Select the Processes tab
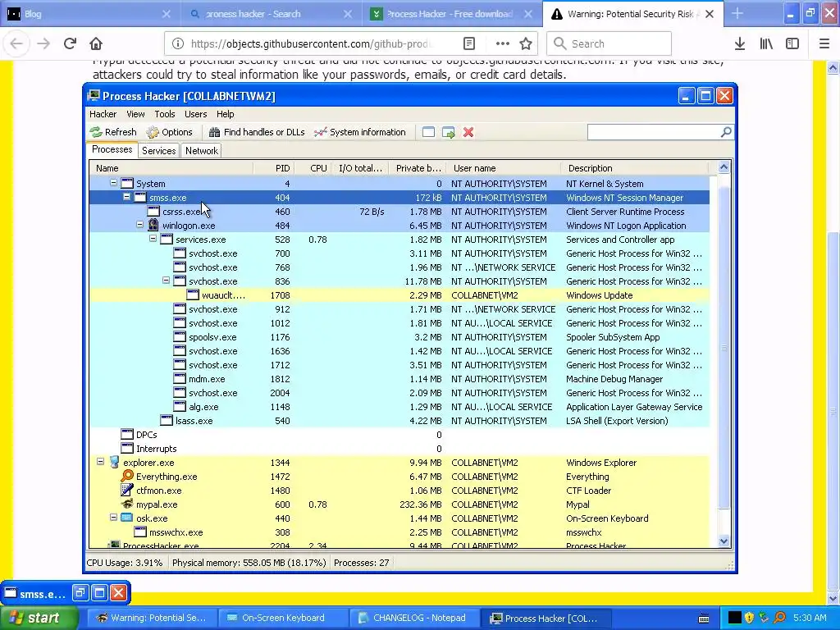This screenshot has height=630, width=840. pos(112,149)
